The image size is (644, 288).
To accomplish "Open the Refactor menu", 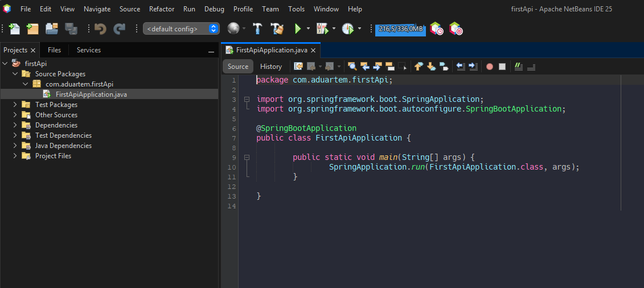I will coord(162,9).
